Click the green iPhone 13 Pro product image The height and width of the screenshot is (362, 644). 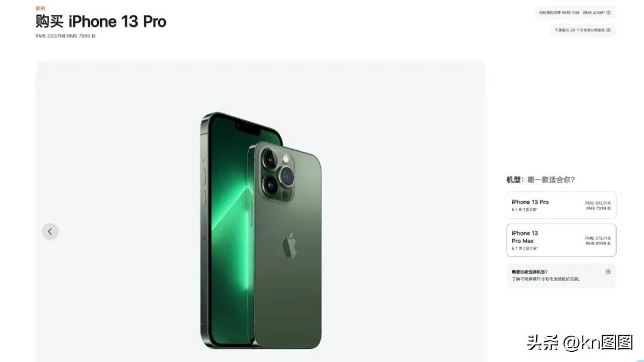261,231
